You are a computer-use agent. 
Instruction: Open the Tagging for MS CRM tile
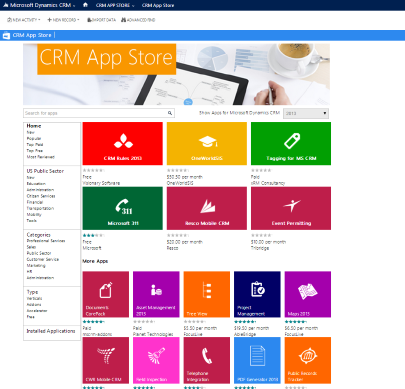pyautogui.click(x=291, y=143)
